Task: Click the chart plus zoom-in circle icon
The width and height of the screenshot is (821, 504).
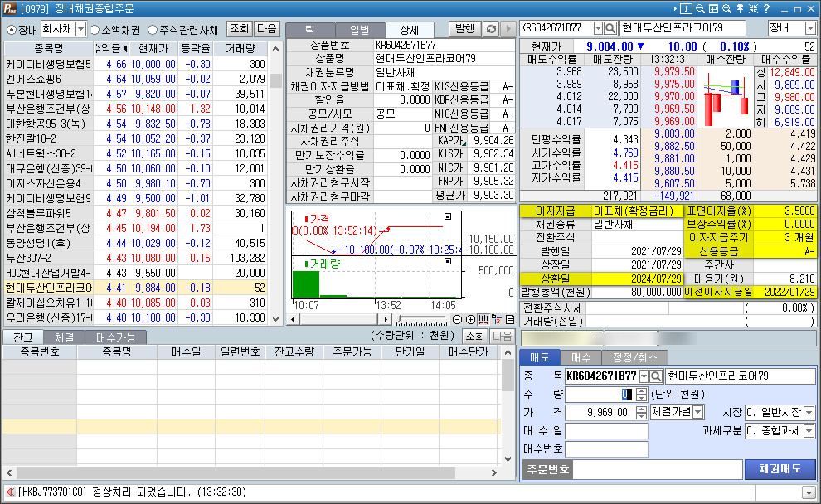Action: click(470, 320)
